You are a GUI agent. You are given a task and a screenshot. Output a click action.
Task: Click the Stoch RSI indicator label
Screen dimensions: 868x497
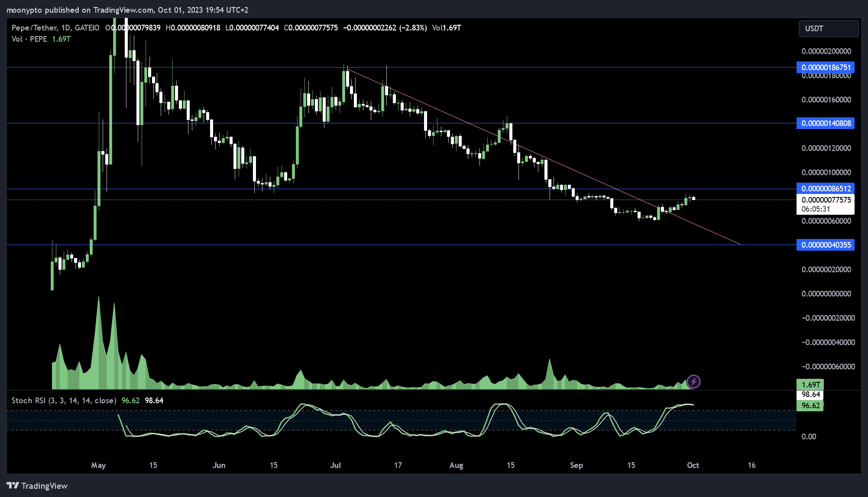[64, 400]
